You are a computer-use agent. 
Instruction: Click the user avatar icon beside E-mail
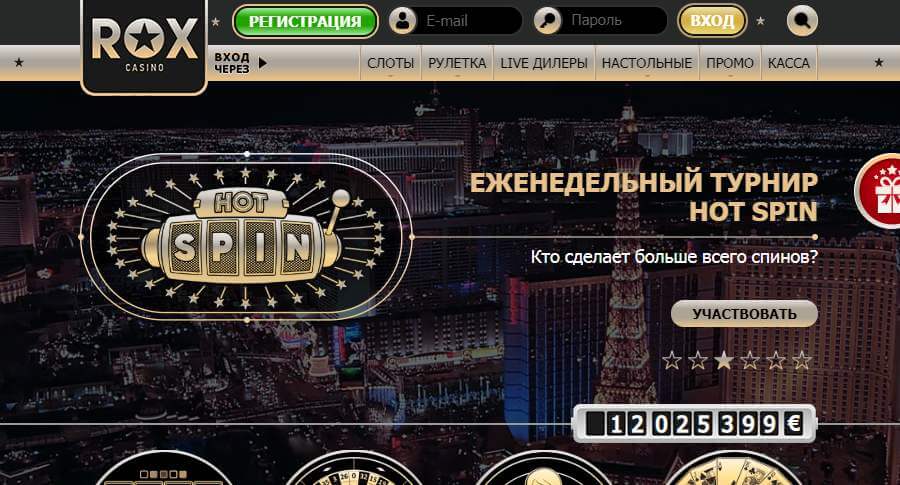point(403,21)
